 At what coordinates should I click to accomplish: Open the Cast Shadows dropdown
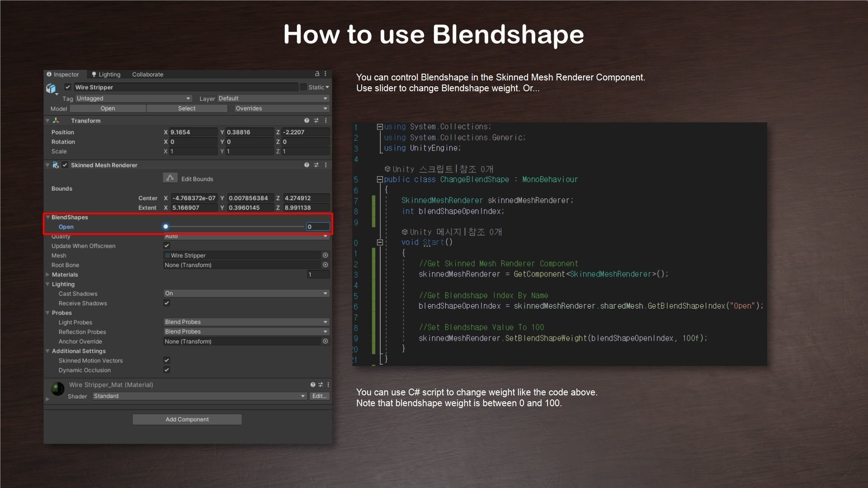(246, 293)
